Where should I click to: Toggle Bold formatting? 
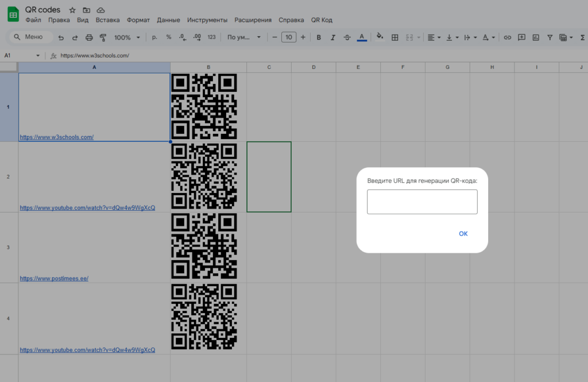coord(319,37)
